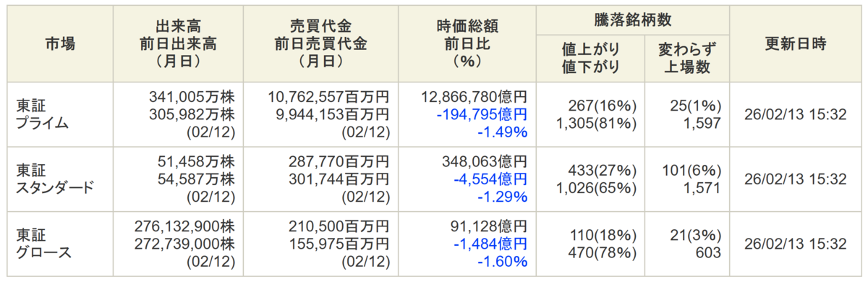Select the 騰落銘柄数 header cell
Image resolution: width=868 pixels, height=282 pixels.
(x=633, y=20)
